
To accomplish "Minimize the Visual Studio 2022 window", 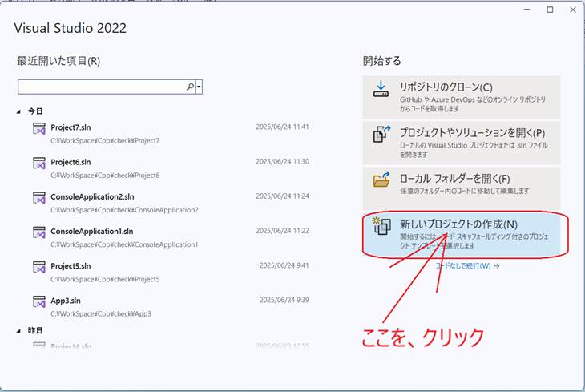I will pyautogui.click(x=526, y=10).
